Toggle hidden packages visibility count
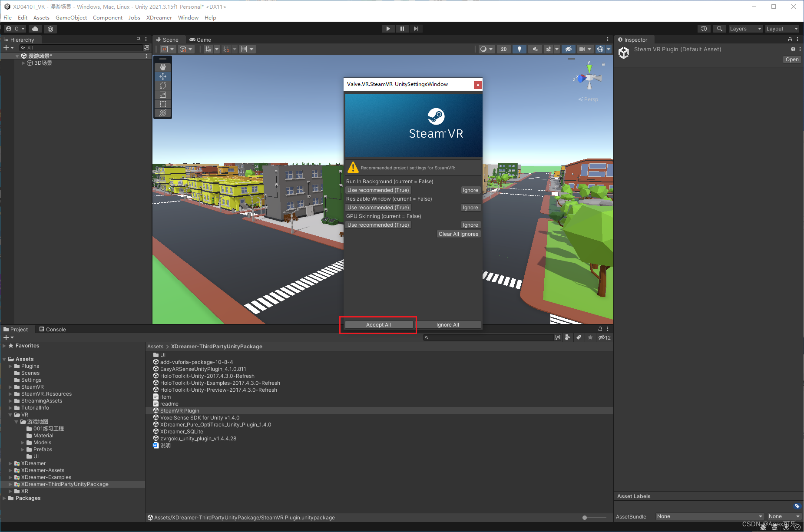Viewport: 804px width, 532px height. pyautogui.click(x=604, y=337)
